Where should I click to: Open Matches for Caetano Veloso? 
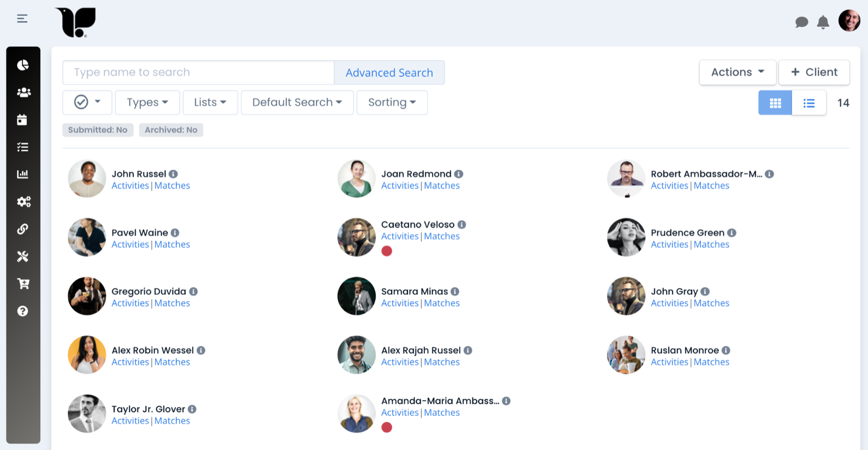[x=441, y=236]
